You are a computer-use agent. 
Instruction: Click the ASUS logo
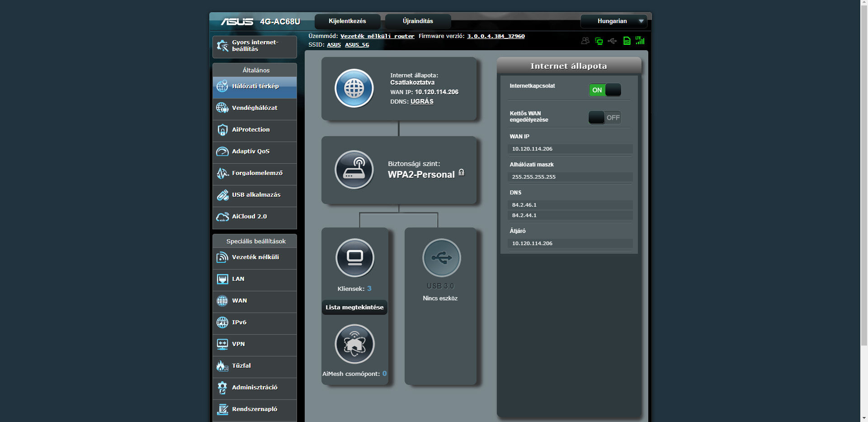(x=237, y=21)
